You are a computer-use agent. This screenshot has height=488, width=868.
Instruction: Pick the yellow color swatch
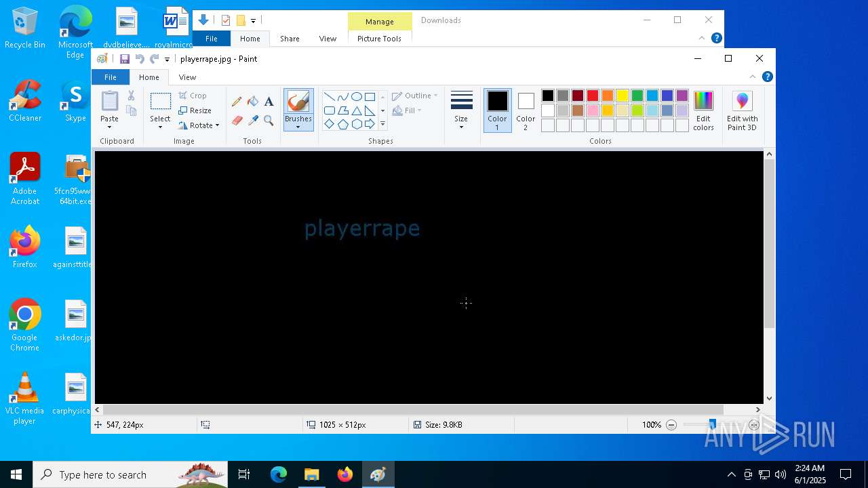coord(623,96)
